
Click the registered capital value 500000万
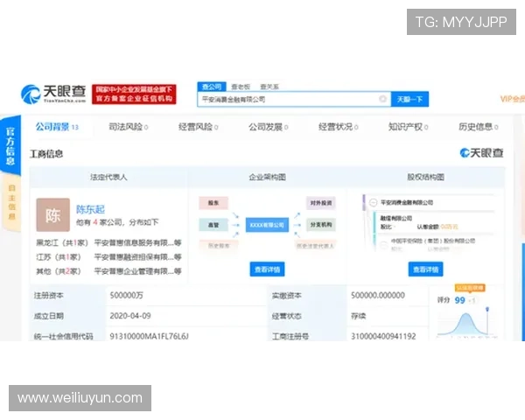click(x=126, y=295)
